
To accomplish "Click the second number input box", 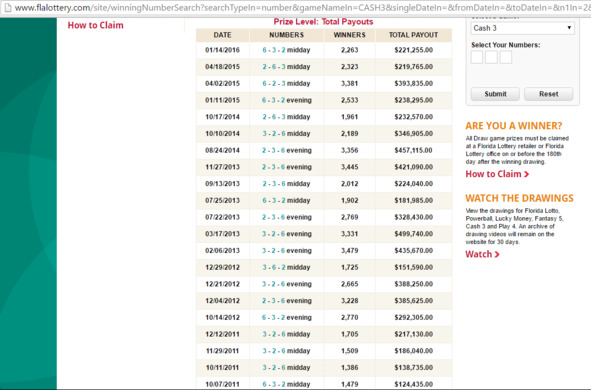I will pos(491,58).
